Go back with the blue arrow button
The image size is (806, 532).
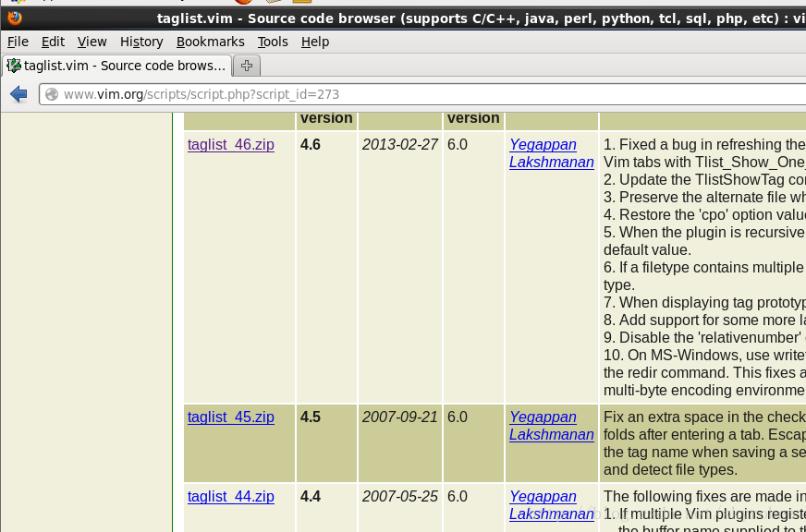(18, 94)
